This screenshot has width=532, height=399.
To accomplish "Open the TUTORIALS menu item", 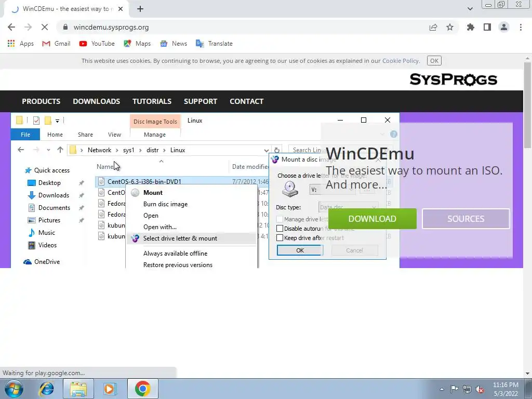I will tap(152, 101).
